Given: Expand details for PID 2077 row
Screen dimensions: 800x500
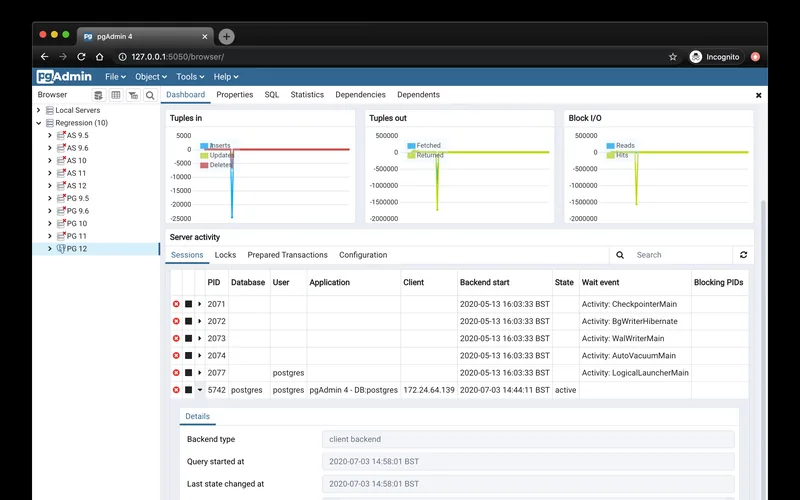Looking at the screenshot, I should click(199, 373).
